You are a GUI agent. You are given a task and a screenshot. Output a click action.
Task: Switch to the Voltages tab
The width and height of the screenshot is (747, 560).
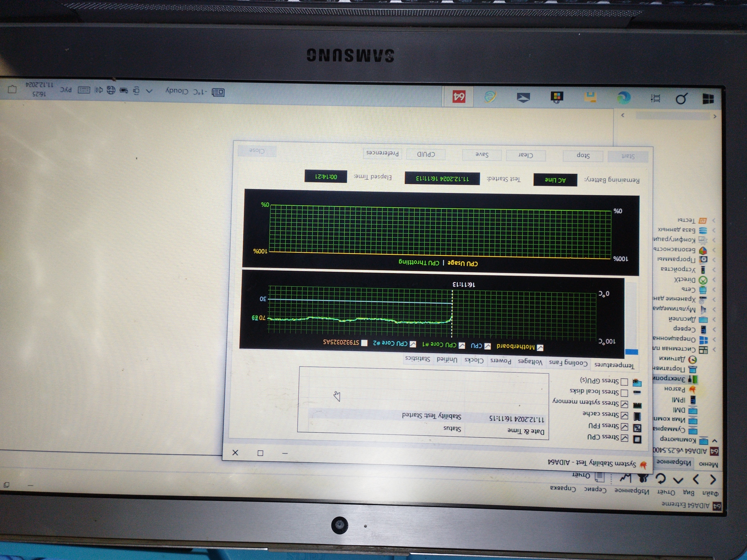point(530,362)
